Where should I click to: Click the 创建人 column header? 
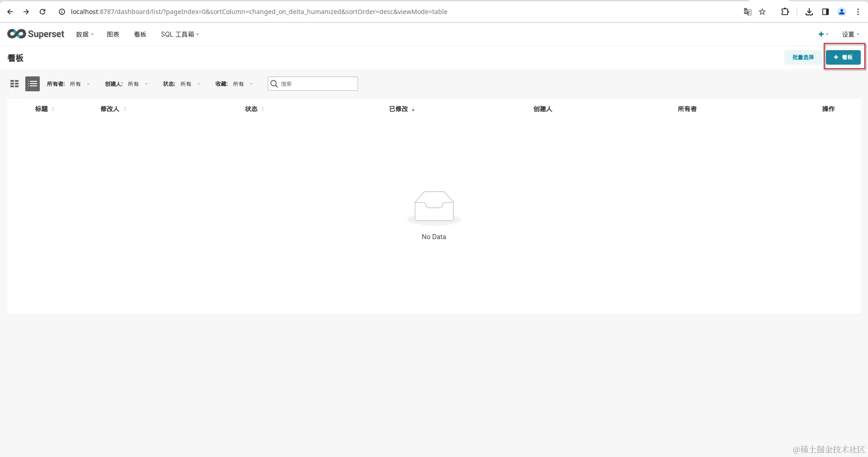(542, 109)
